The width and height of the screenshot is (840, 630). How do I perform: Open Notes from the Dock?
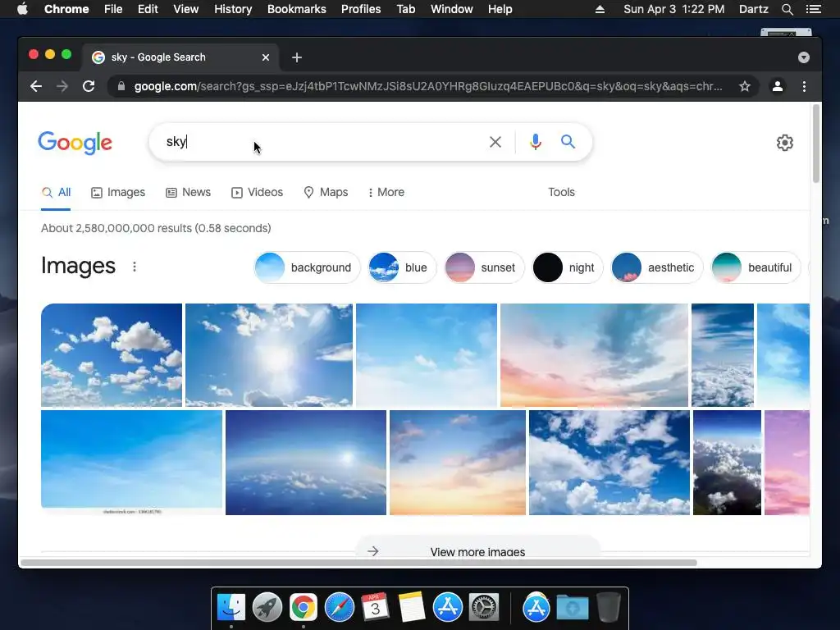click(x=412, y=608)
